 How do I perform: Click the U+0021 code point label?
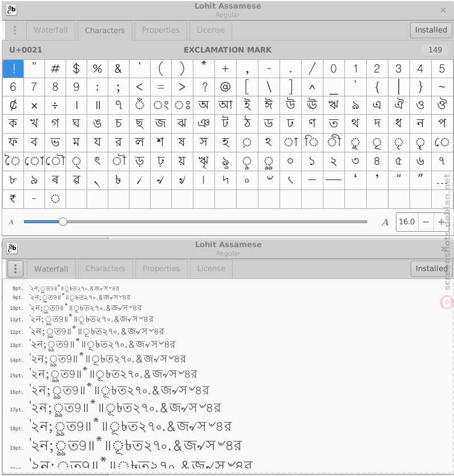point(26,50)
